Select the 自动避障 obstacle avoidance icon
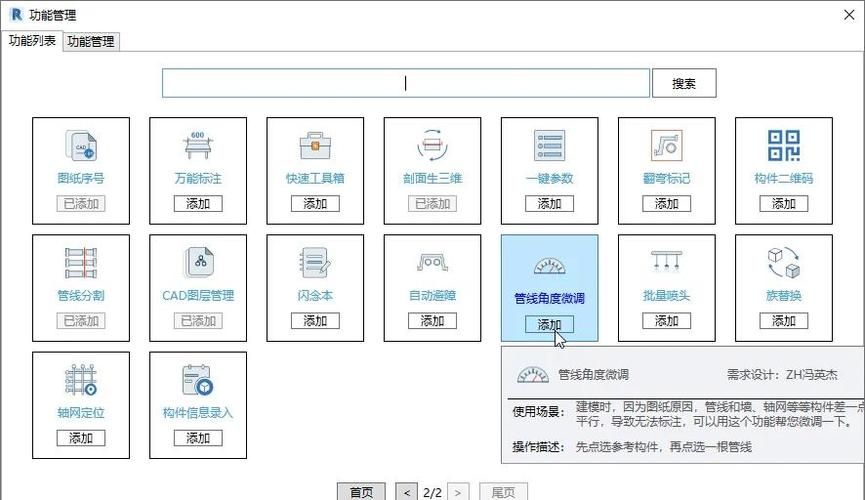 click(432, 263)
